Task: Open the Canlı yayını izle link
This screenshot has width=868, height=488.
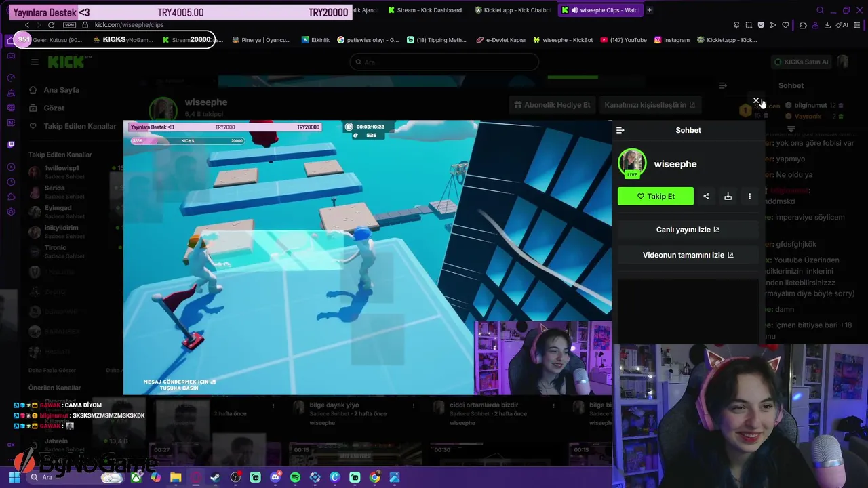Action: (x=688, y=230)
